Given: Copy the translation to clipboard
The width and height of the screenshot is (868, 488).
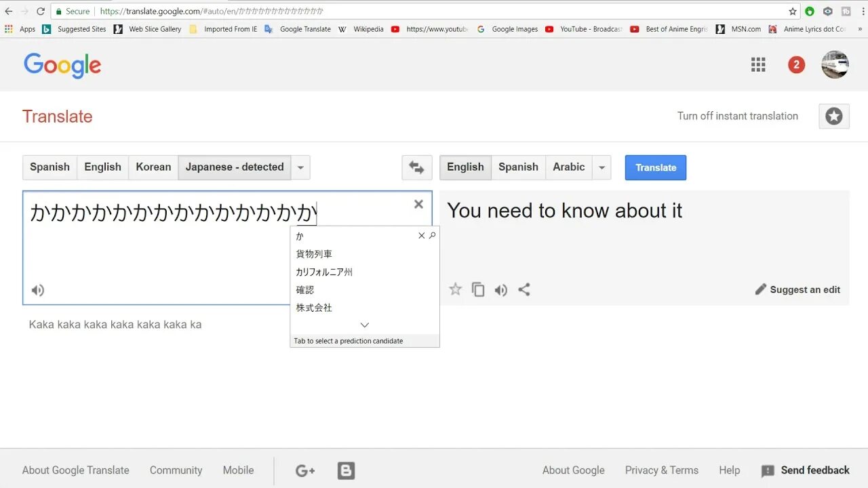Looking at the screenshot, I should click(x=478, y=289).
